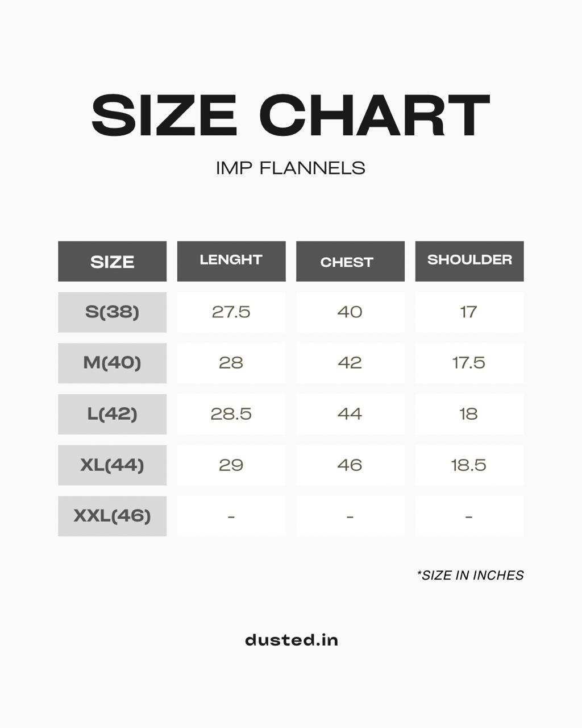Click the chest value 42 cell
This screenshot has width=582, height=728.
point(350,363)
